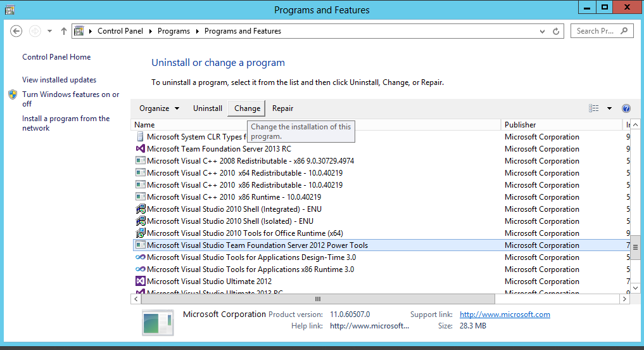Click the window title bar system icon
Viewport: 644px width, 350px height.
coord(9,10)
